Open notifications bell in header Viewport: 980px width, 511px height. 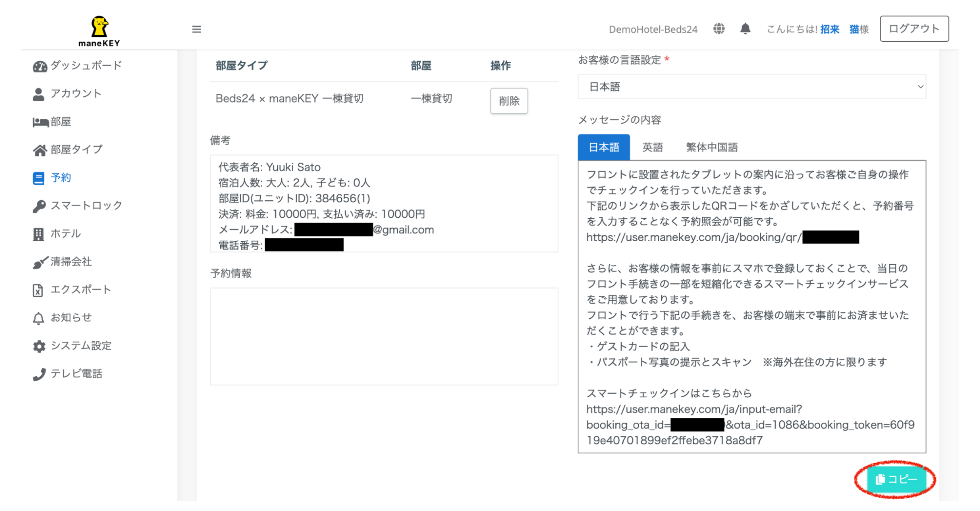pos(745,29)
